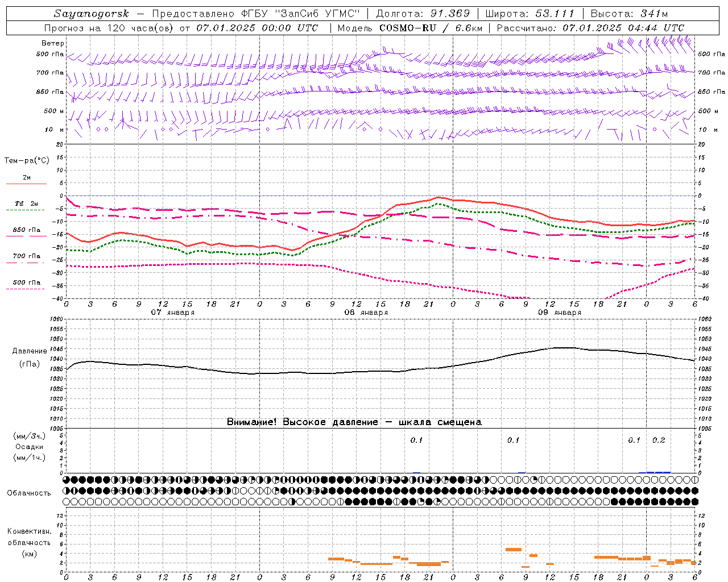Select the 'Прогноз на 120 часа(ов)' forecast text
The image size is (728, 582).
click(x=110, y=28)
